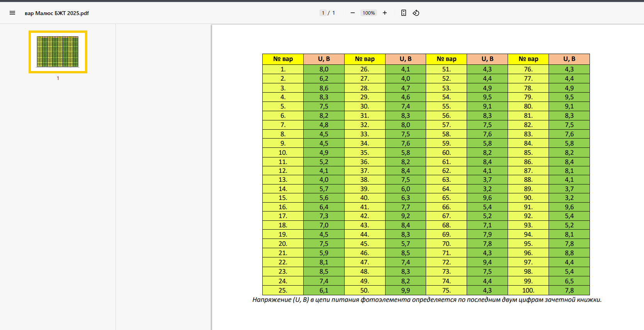644x330 pixels.
Task: Click the 100% zoom level field
Action: [x=369, y=13]
